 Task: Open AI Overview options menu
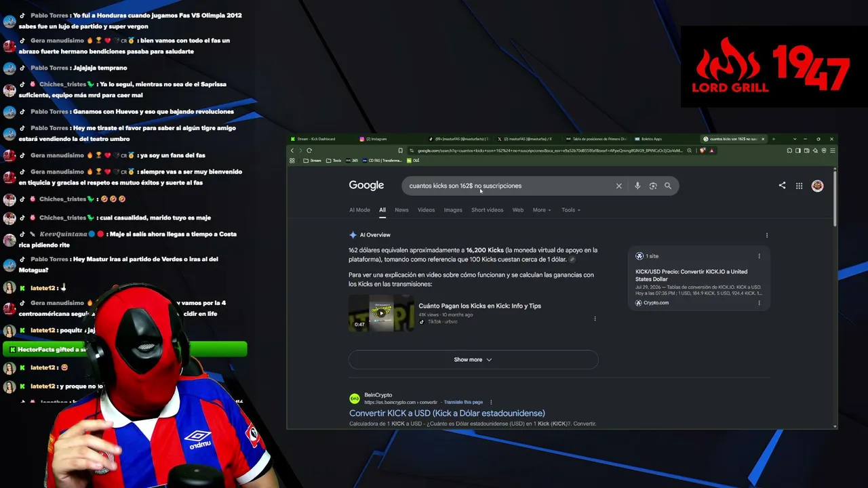[x=767, y=235]
